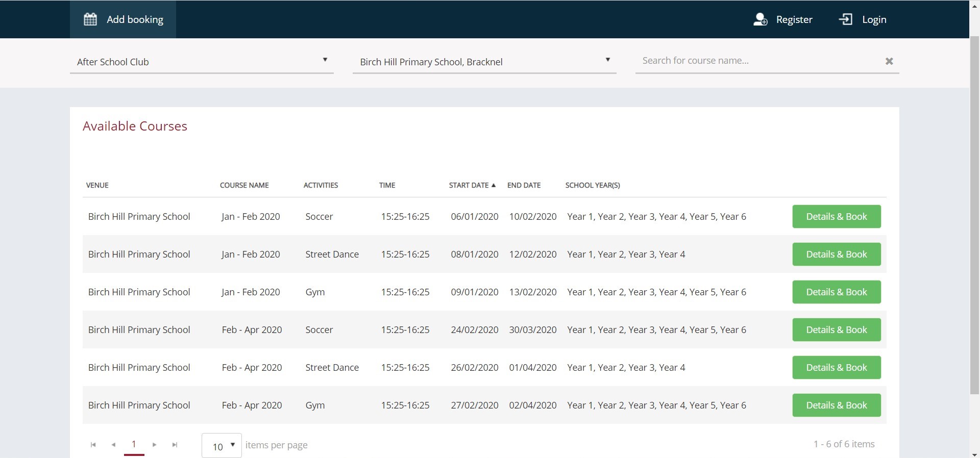
Task: Click start date 06/01/2020
Action: (x=475, y=216)
